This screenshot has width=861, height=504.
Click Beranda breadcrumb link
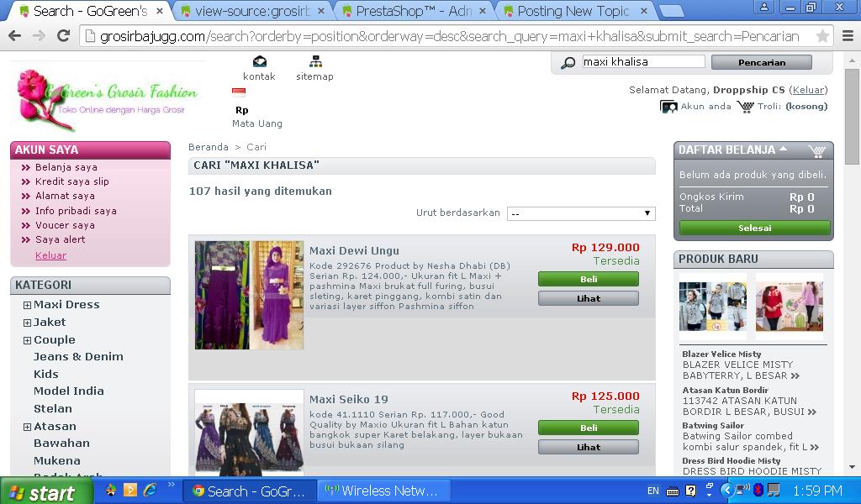[x=209, y=147]
